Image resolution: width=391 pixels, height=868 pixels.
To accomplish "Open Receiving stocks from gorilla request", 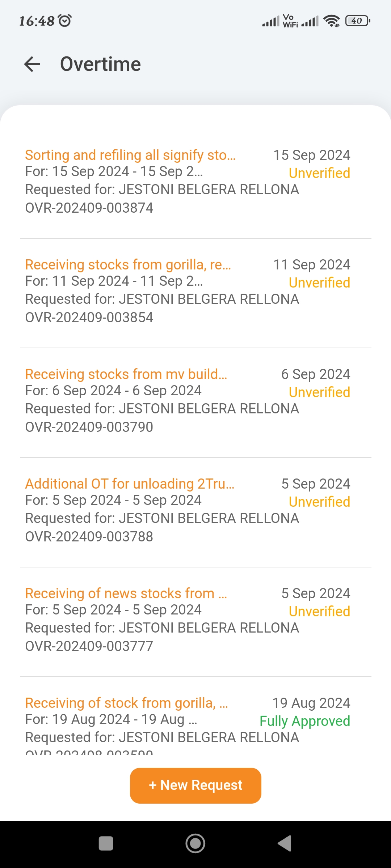I will (128, 265).
